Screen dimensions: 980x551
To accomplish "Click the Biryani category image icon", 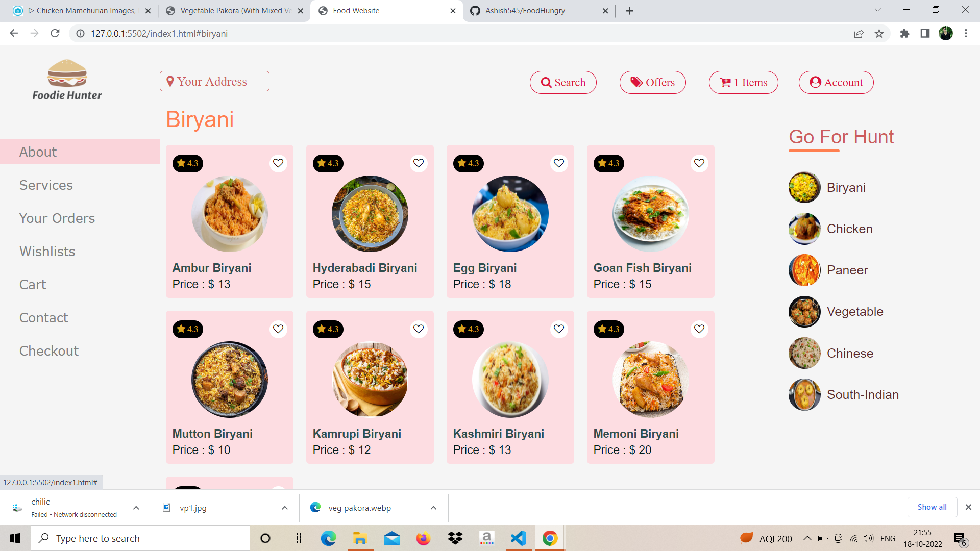I will point(804,187).
